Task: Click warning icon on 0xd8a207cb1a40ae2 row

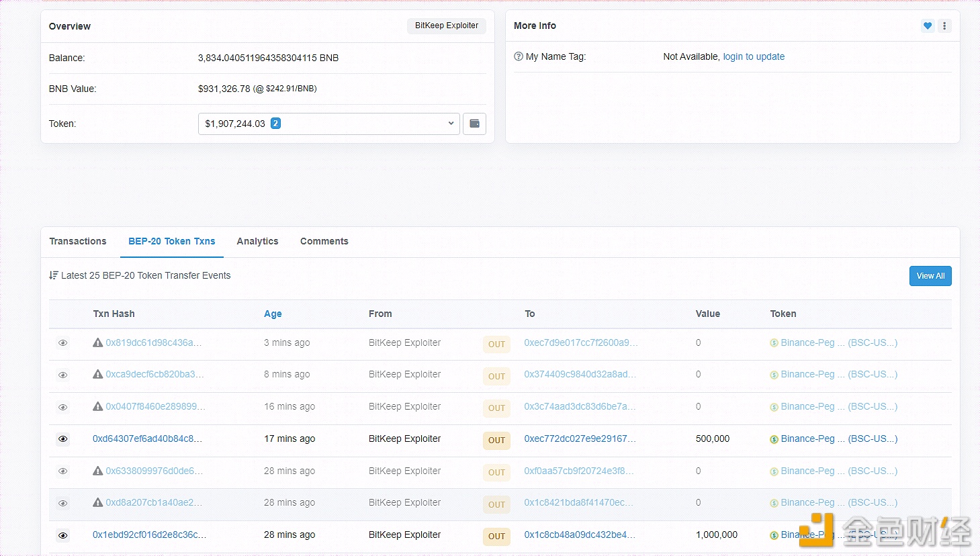Action: [98, 502]
